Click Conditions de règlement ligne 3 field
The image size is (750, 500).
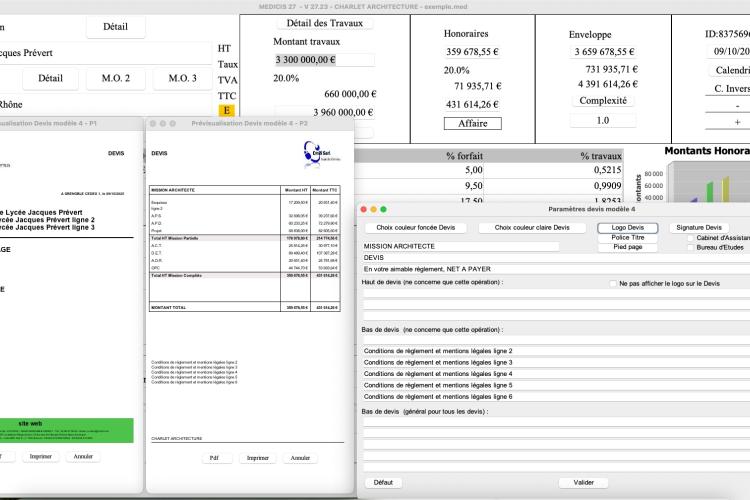pos(556,362)
